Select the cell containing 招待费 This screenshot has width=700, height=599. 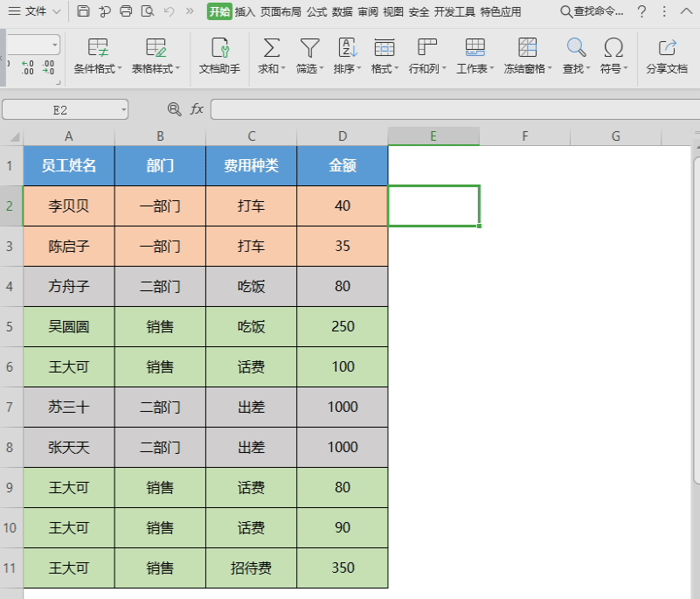pos(252,568)
